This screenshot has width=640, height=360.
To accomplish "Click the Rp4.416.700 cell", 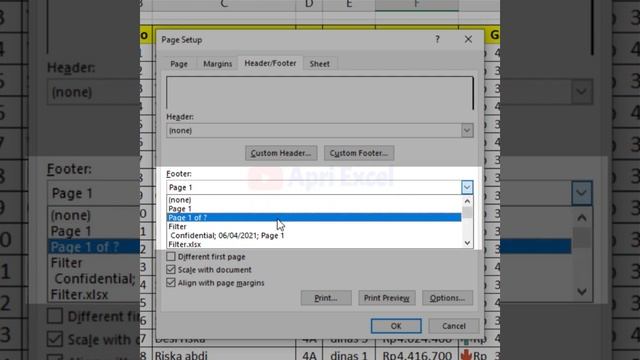I will coord(417,354).
